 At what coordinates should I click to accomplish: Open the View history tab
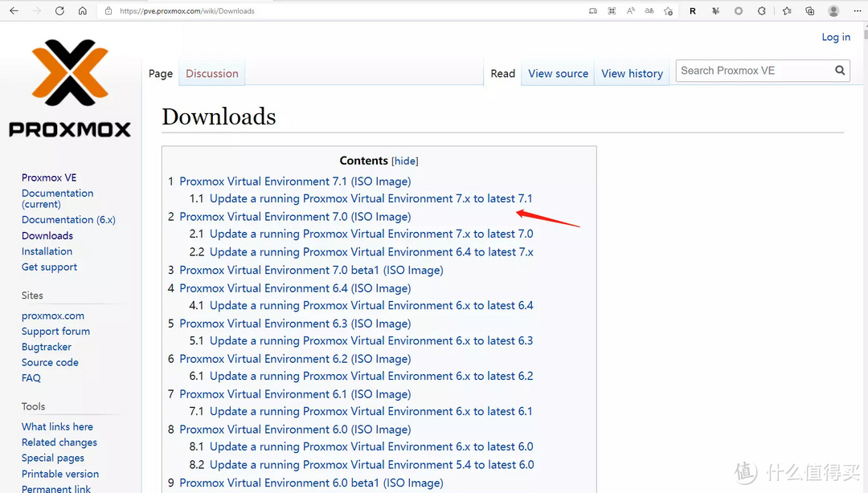pyautogui.click(x=633, y=74)
